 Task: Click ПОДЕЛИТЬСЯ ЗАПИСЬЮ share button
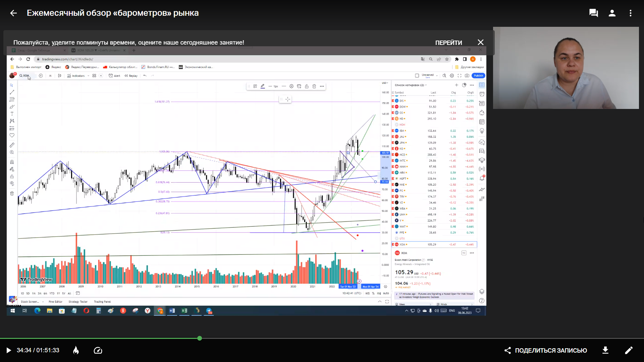point(546,350)
